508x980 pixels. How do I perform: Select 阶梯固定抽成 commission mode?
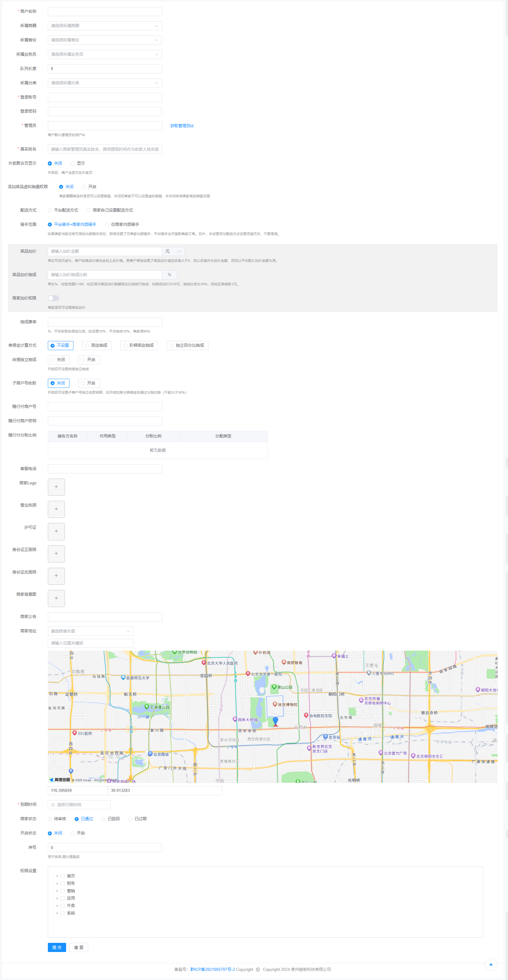click(x=139, y=346)
